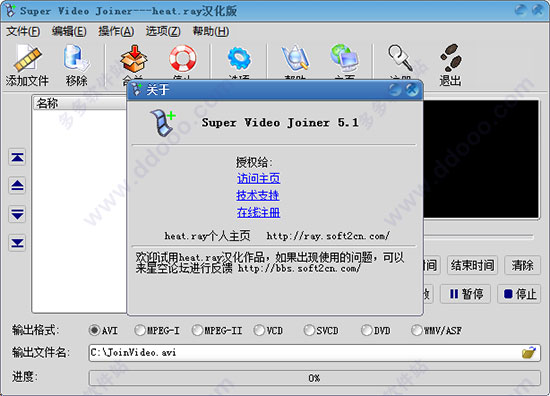The image size is (550, 396).
Task: Open the 操作(A) Action menu
Action: 116,32
